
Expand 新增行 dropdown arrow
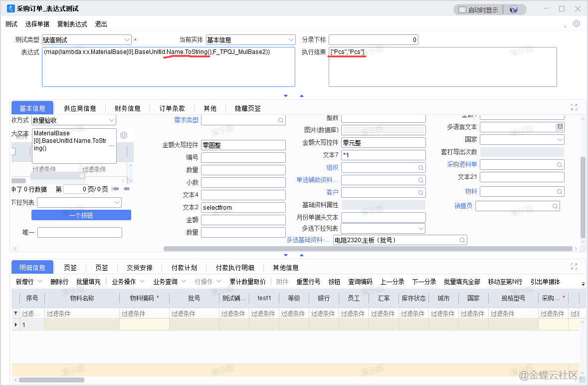click(x=40, y=281)
